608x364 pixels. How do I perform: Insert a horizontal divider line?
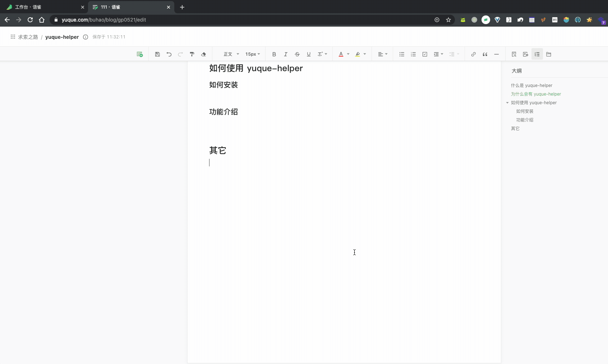(497, 54)
